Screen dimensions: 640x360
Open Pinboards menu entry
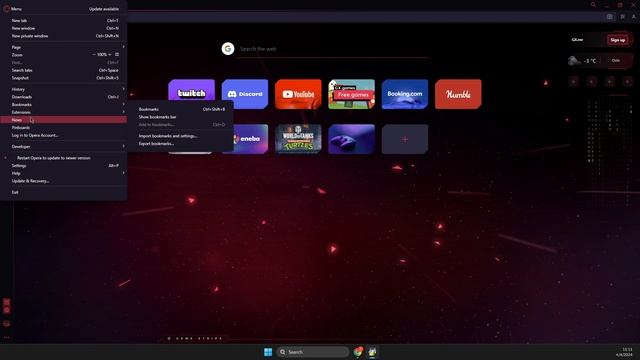[63, 128]
